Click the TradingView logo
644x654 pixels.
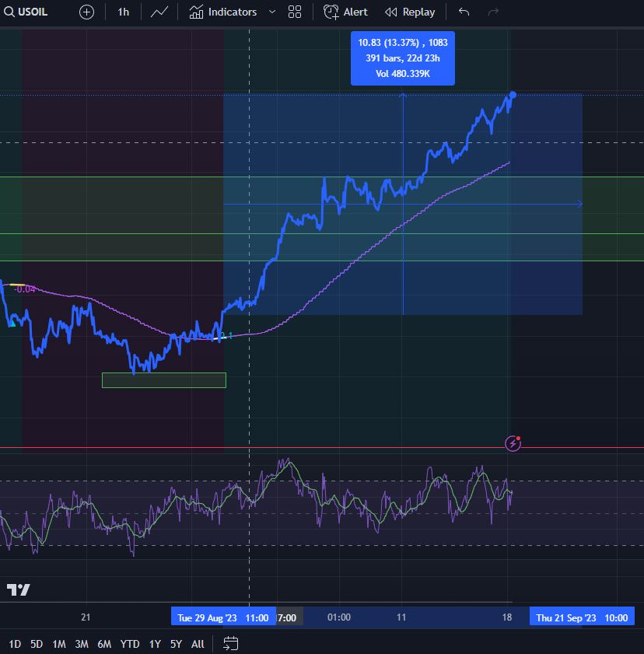tap(19, 589)
